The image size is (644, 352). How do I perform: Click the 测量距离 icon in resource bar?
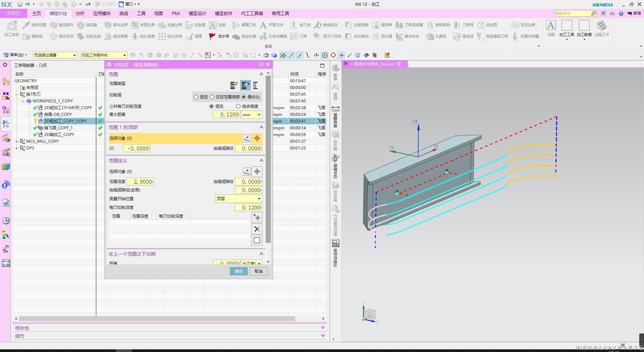point(335,109)
